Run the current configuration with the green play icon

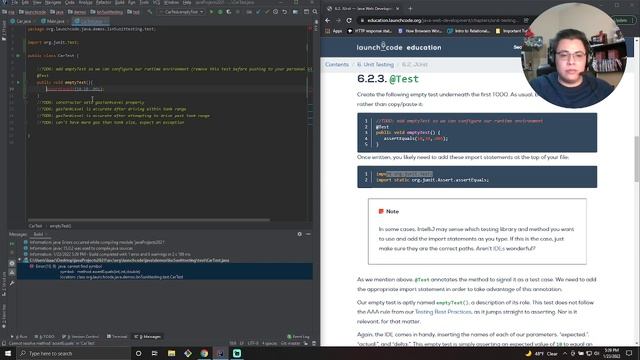pos(211,12)
